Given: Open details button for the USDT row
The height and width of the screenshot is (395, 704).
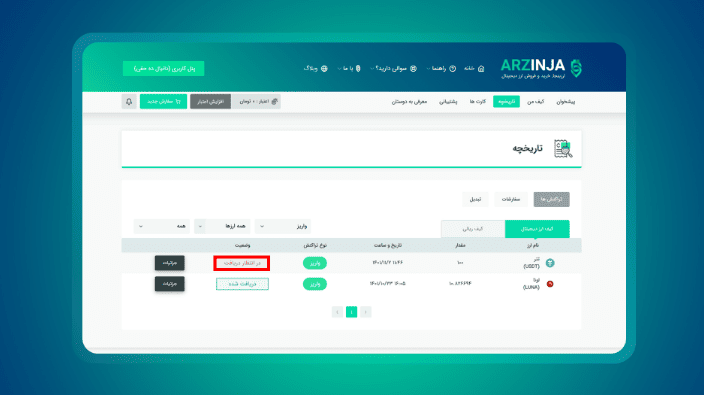Looking at the screenshot, I should [170, 263].
